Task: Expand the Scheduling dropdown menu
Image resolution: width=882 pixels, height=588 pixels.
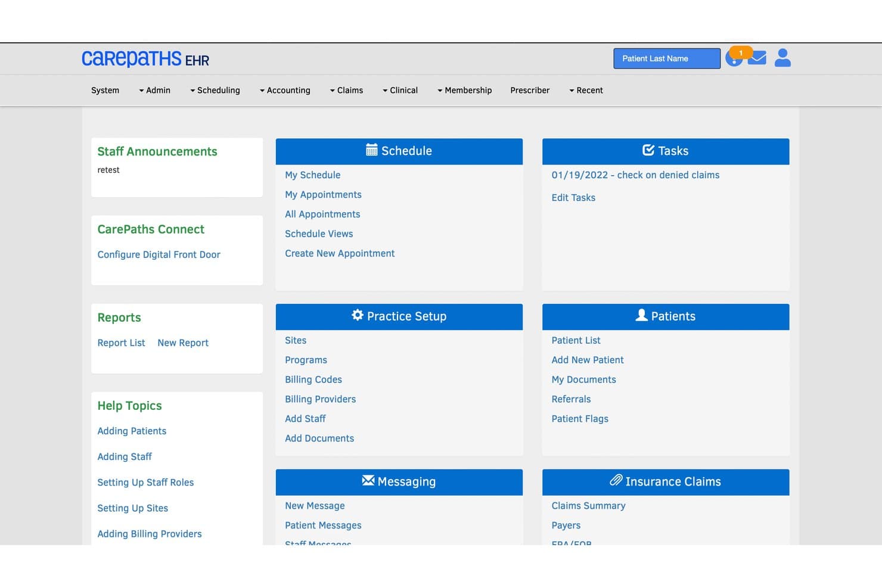Action: [x=215, y=91]
